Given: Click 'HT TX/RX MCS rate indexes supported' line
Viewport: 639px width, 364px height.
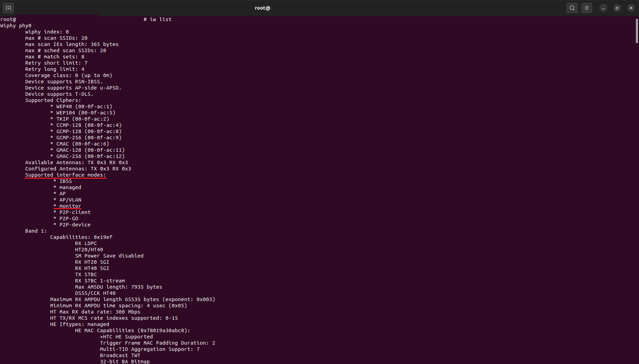Looking at the screenshot, I should click(114, 318).
